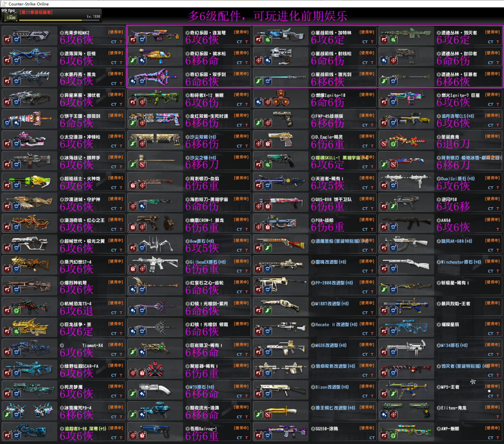Click blue sparkle icon on 燃爆Ignite-10 row
The width and height of the screenshot is (504, 444).
[x=259, y=103]
